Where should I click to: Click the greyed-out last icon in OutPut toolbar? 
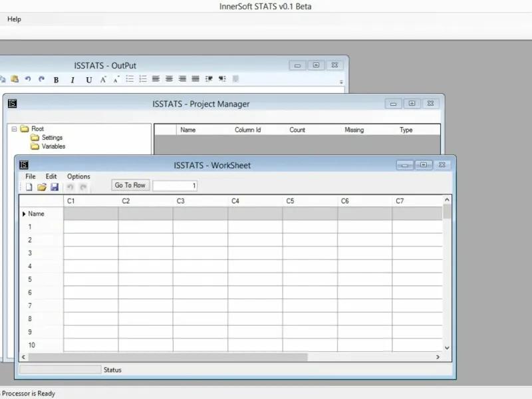click(x=235, y=79)
